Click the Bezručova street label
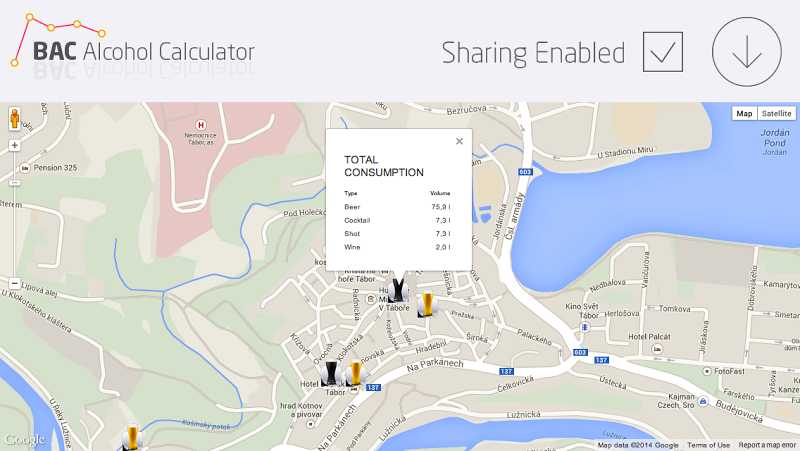The width and height of the screenshot is (800, 451). click(x=466, y=110)
